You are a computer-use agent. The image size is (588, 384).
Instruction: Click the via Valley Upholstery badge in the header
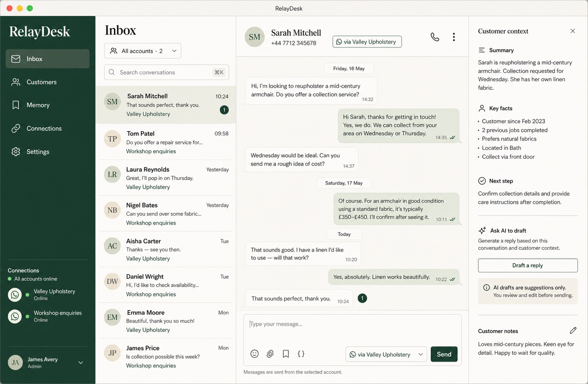click(367, 42)
